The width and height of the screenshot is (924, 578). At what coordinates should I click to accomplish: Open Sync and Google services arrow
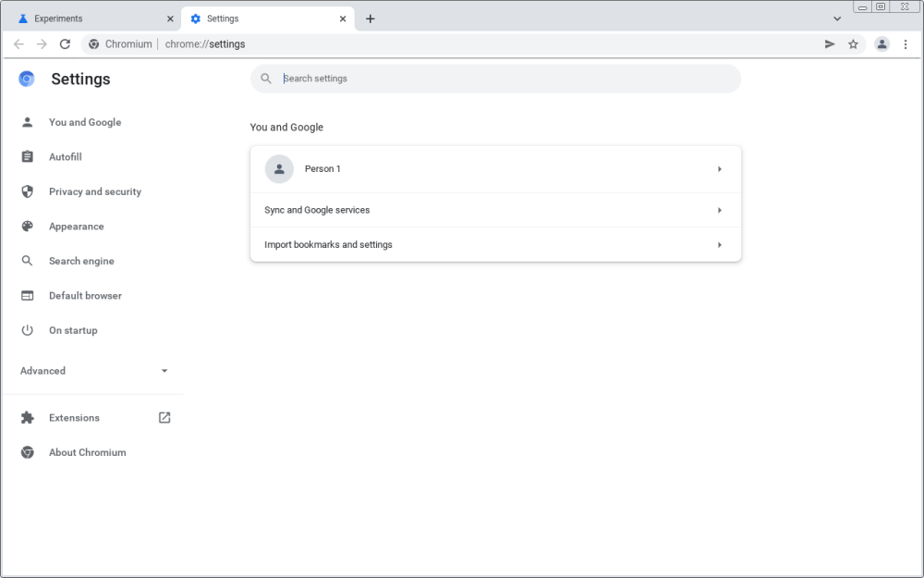coord(719,210)
